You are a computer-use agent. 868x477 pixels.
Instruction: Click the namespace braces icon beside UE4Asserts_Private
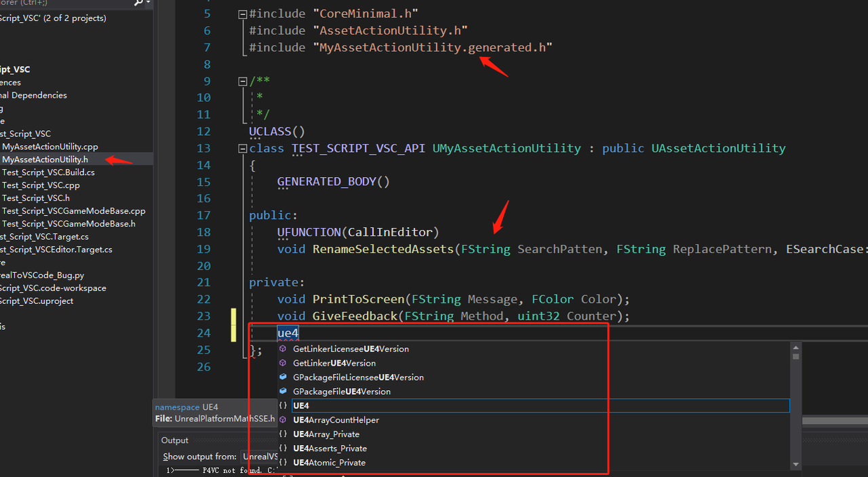pos(283,449)
